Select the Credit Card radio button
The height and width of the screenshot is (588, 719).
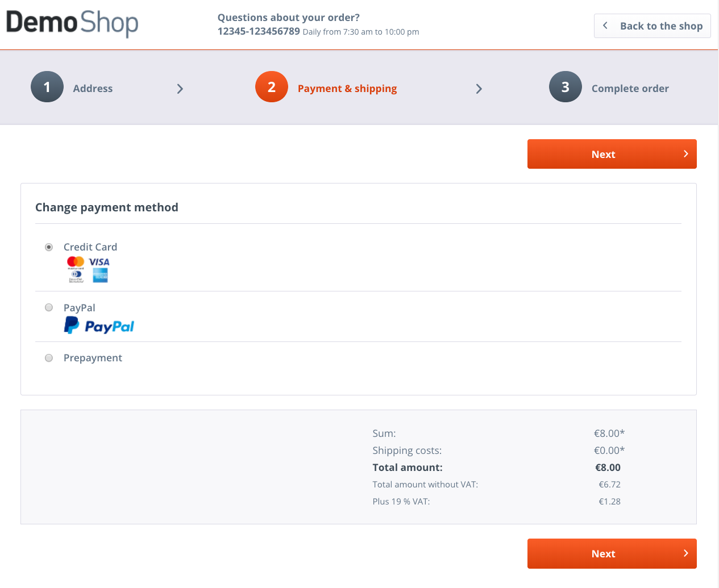point(49,247)
